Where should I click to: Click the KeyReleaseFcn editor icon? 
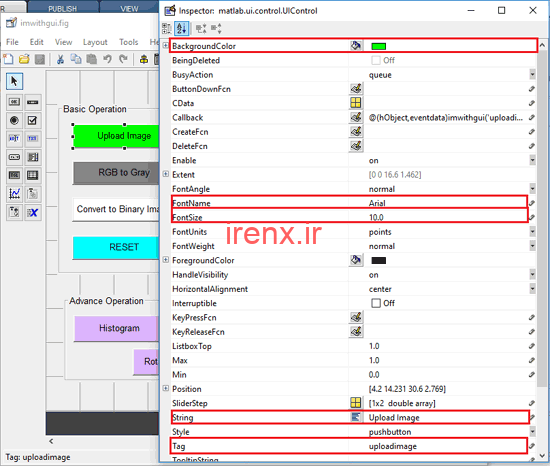tap(356, 332)
